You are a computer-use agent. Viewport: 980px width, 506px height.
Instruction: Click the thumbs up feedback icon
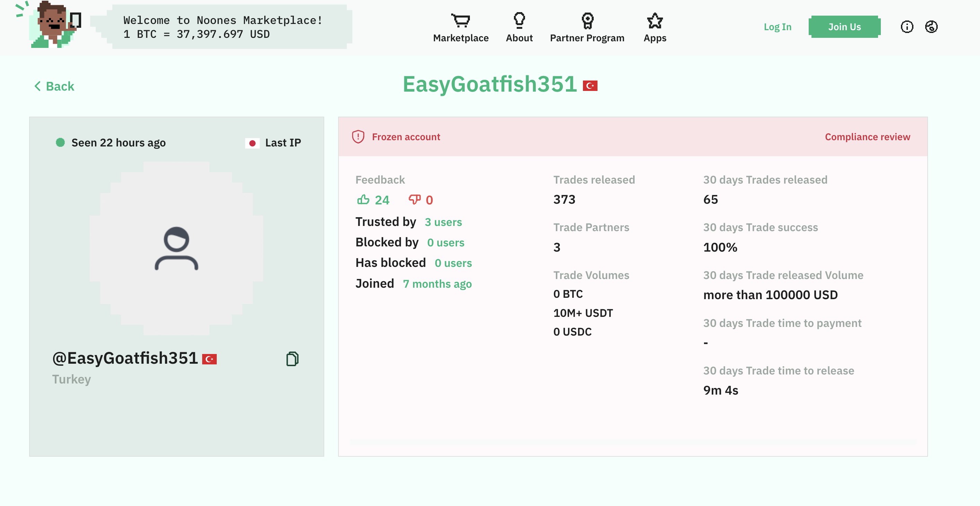click(x=363, y=200)
